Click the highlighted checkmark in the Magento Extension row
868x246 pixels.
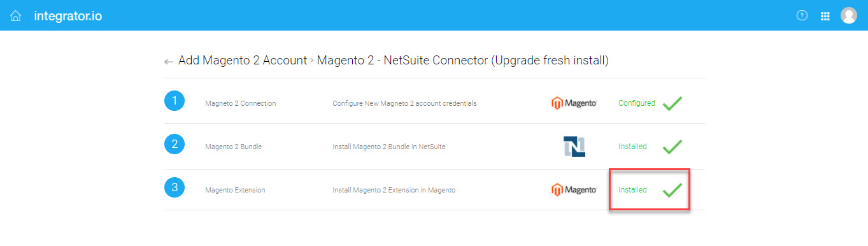click(x=672, y=190)
